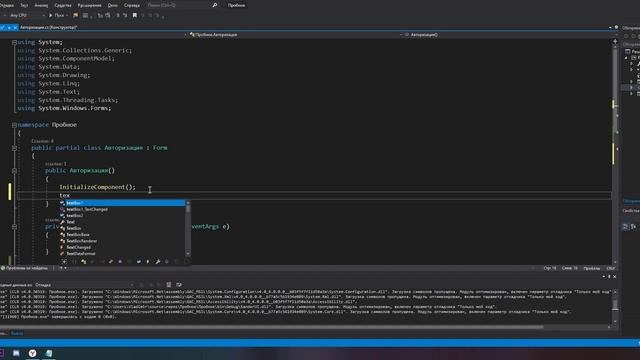Viewport: 640px width, 360px height.
Task: Open the Отладка output source dropdown
Action: click(84, 285)
